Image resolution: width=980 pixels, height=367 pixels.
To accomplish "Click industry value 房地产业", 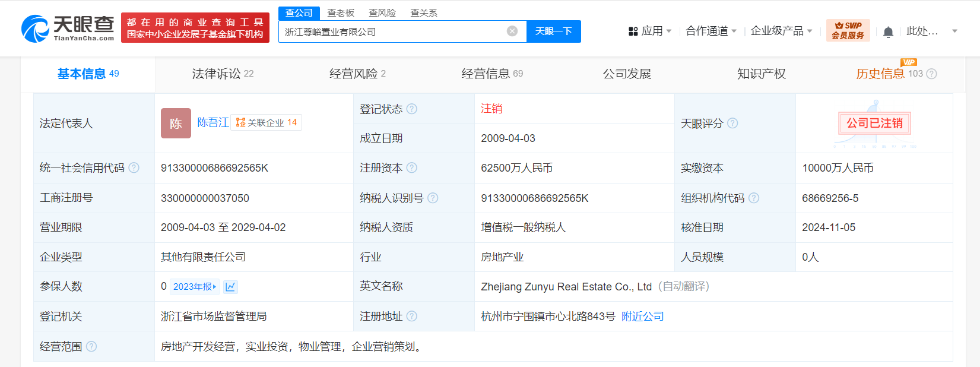I will (x=502, y=257).
